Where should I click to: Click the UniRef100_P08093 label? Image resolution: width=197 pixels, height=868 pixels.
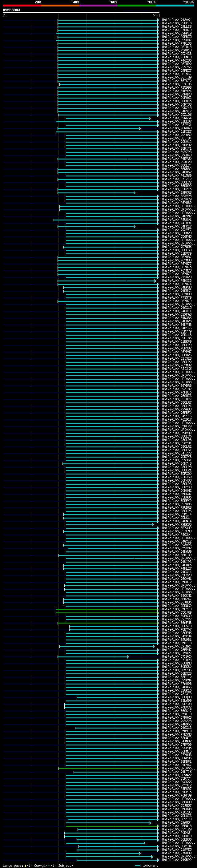click(177, 545)
